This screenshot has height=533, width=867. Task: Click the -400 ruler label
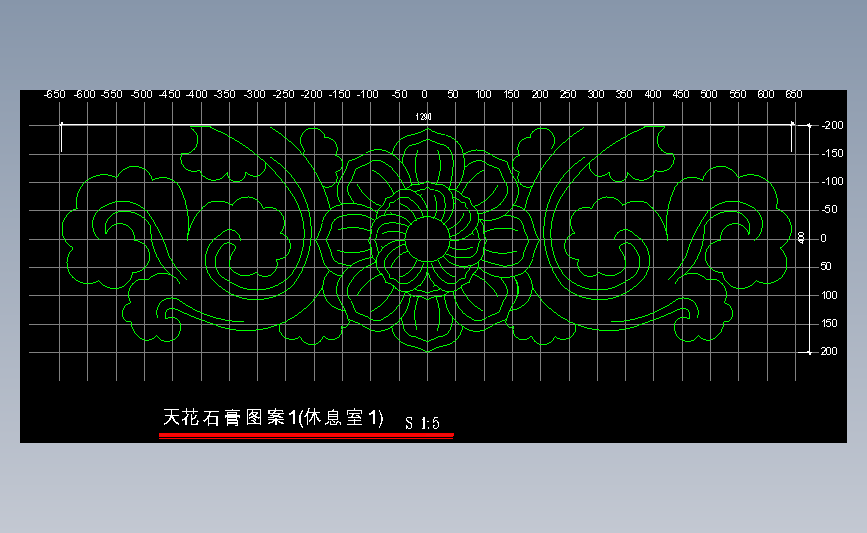197,95
